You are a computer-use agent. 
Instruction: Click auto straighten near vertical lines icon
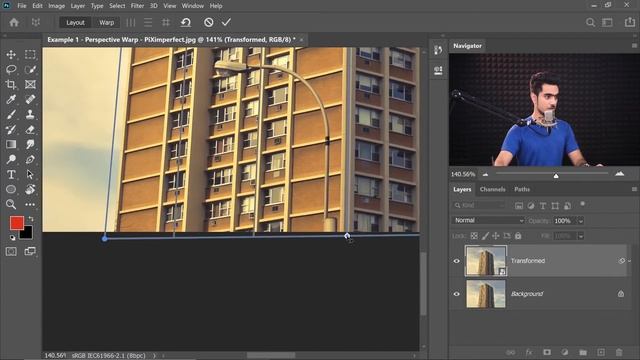tap(131, 22)
